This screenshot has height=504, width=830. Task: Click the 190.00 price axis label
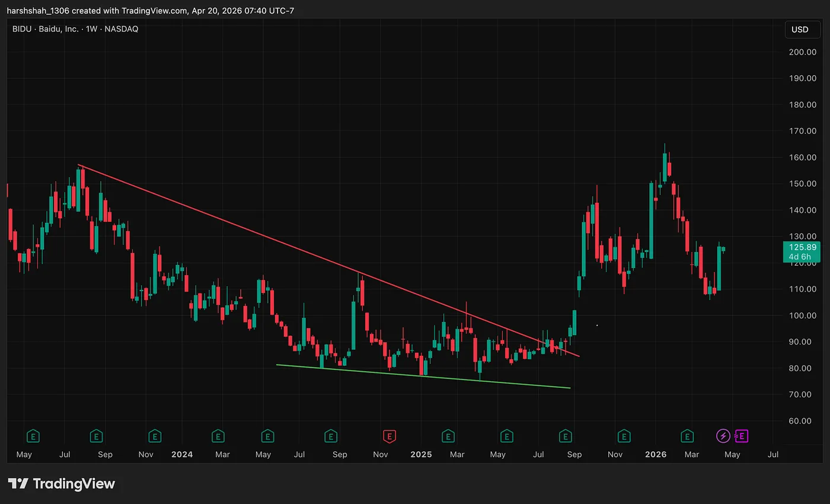(x=802, y=78)
